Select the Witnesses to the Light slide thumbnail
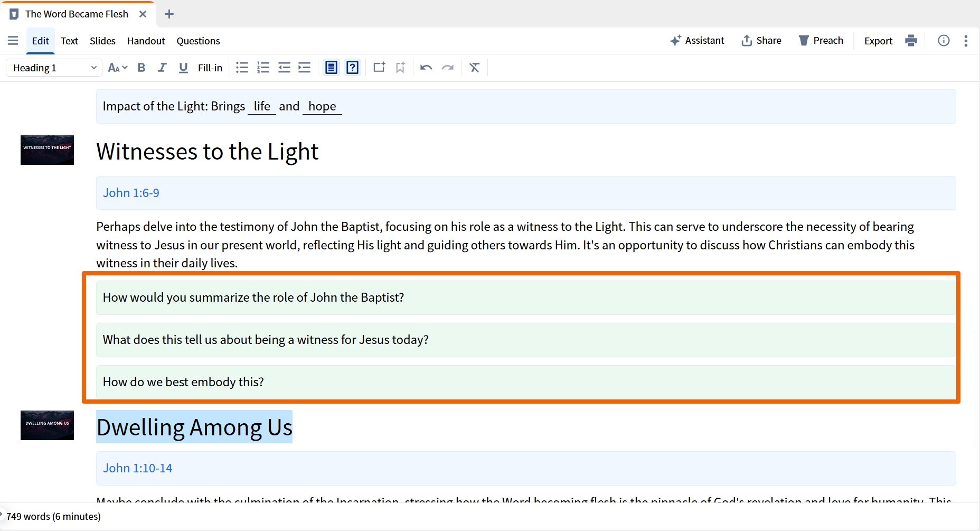This screenshot has height=531, width=980. coord(47,150)
